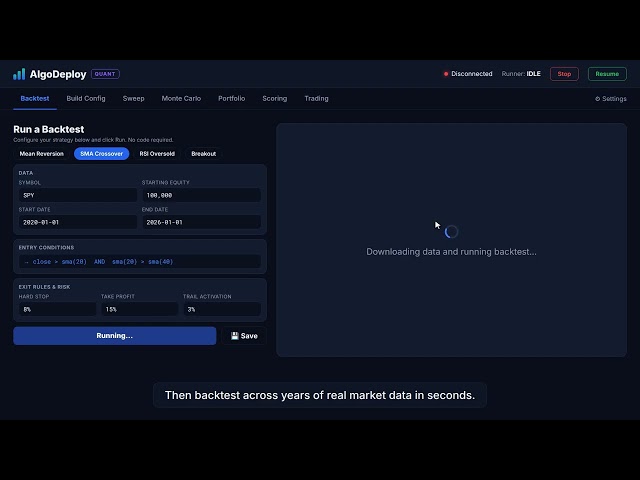Click the AlgoDeploy brand name
640x480 pixels.
click(58, 74)
